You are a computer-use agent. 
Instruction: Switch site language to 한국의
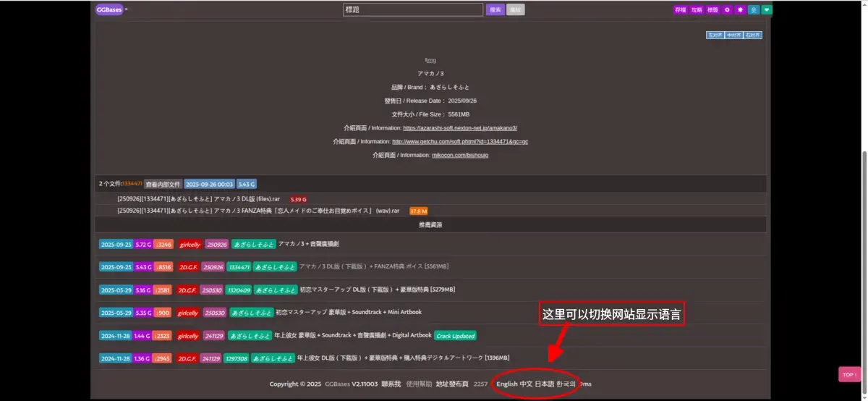[566, 384]
